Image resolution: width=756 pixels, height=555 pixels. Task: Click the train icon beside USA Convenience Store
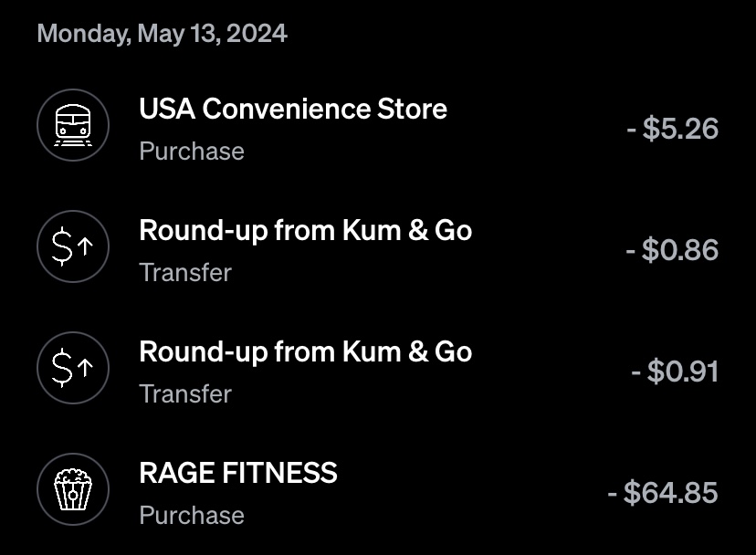[73, 126]
